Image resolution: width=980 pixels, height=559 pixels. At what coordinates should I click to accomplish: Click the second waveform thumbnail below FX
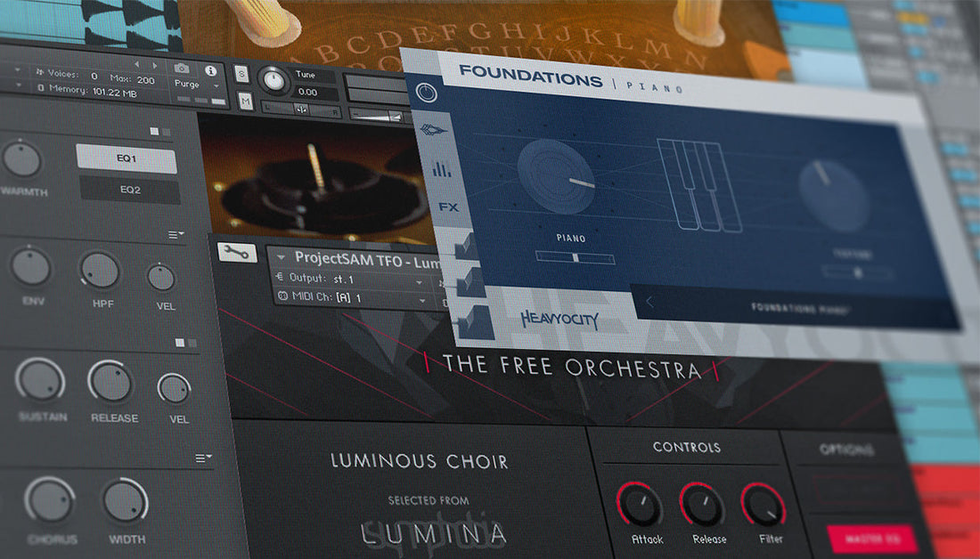pyautogui.click(x=470, y=282)
